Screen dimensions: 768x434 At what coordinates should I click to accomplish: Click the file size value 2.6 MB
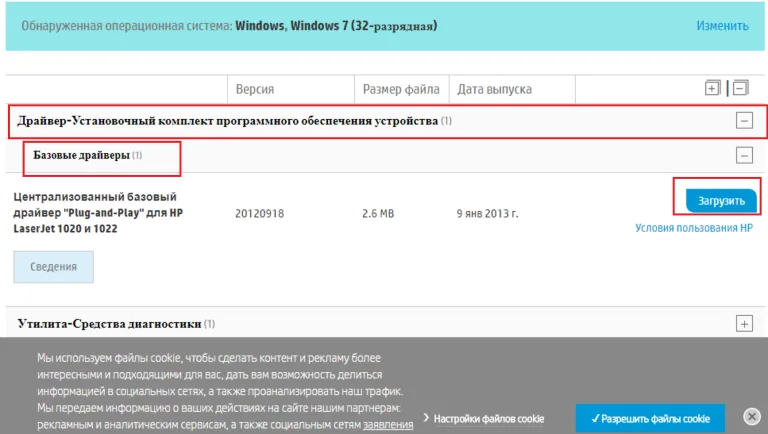click(378, 214)
